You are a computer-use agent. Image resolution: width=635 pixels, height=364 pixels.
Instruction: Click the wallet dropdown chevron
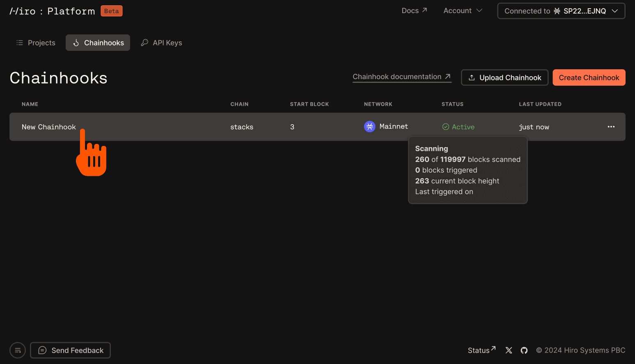pos(615,11)
